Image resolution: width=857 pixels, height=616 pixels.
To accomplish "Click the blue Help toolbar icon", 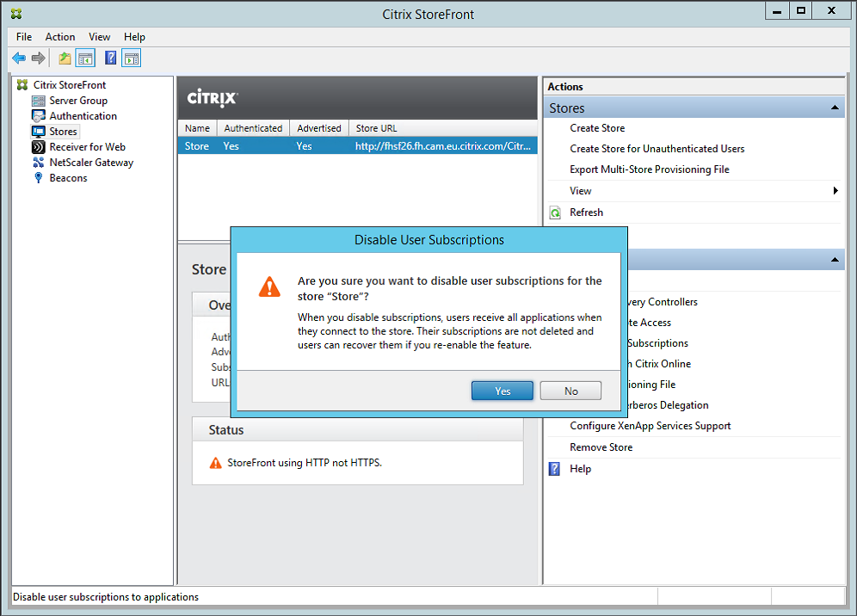I will point(110,59).
